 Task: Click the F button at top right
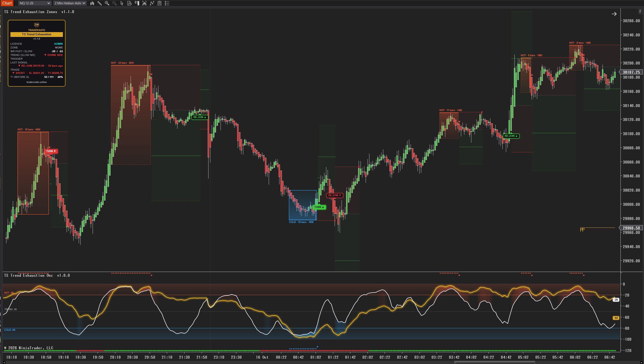[x=640, y=12]
